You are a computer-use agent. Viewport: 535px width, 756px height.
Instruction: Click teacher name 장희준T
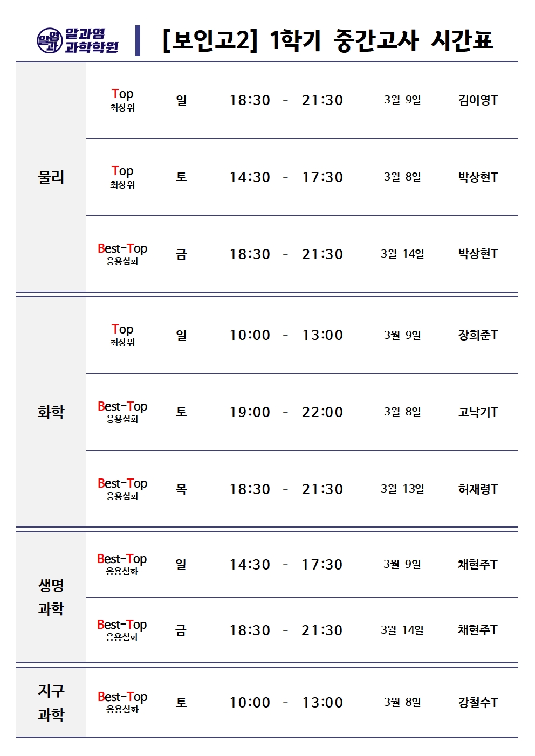(x=478, y=335)
